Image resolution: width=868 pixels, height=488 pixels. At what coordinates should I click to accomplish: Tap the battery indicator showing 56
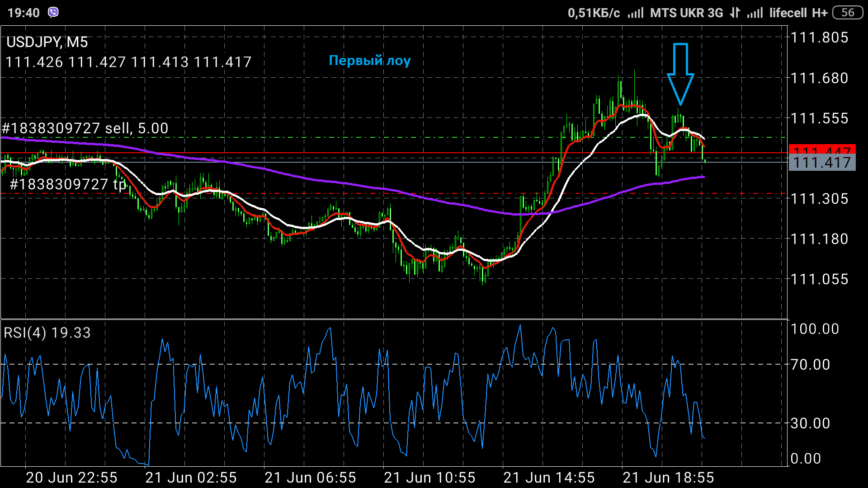pyautogui.click(x=848, y=13)
